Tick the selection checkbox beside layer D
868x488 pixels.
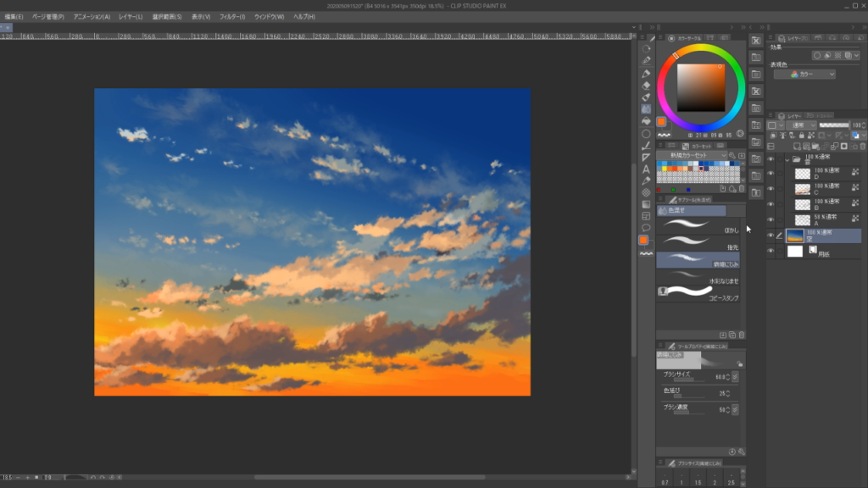[x=780, y=174]
